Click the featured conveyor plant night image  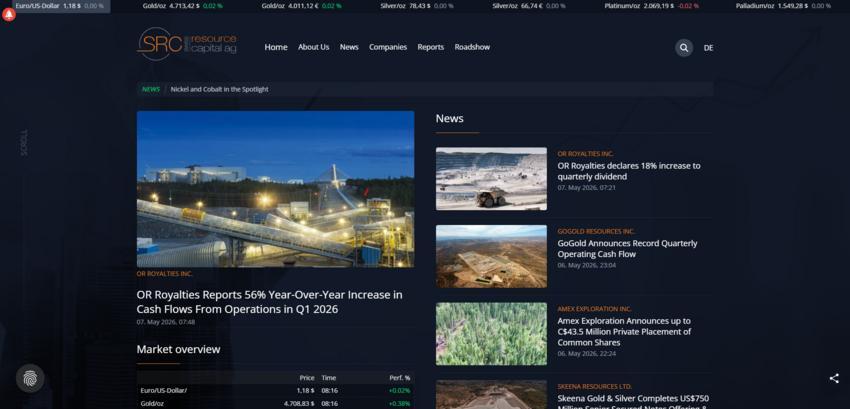275,189
